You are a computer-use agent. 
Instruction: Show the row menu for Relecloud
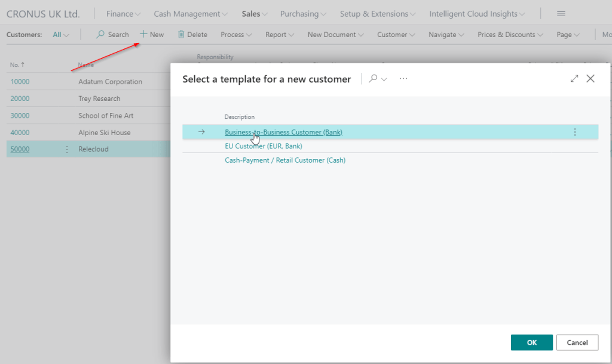(x=67, y=149)
